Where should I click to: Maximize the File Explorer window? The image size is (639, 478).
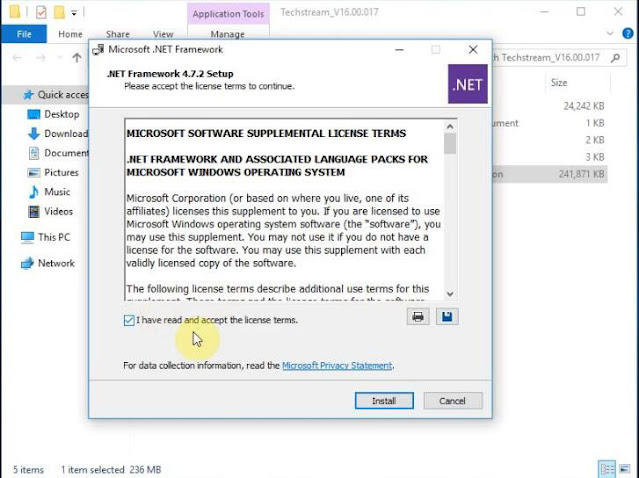pyautogui.click(x=581, y=12)
